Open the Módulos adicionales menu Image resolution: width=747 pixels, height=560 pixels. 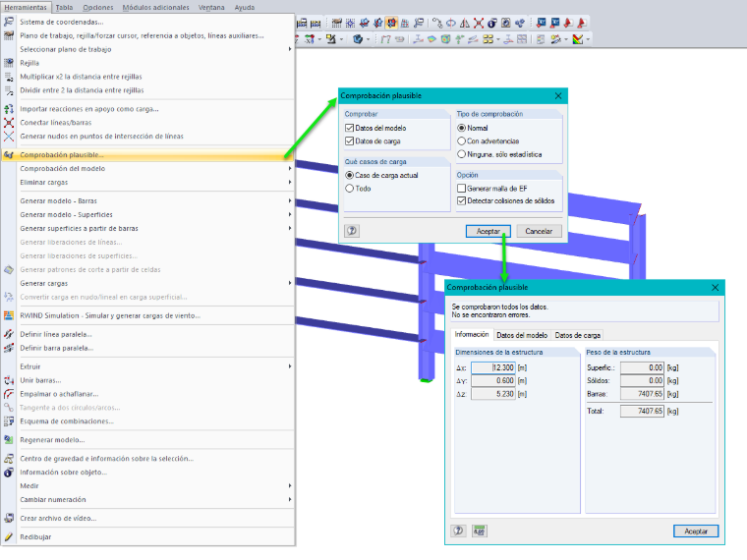(x=155, y=7)
